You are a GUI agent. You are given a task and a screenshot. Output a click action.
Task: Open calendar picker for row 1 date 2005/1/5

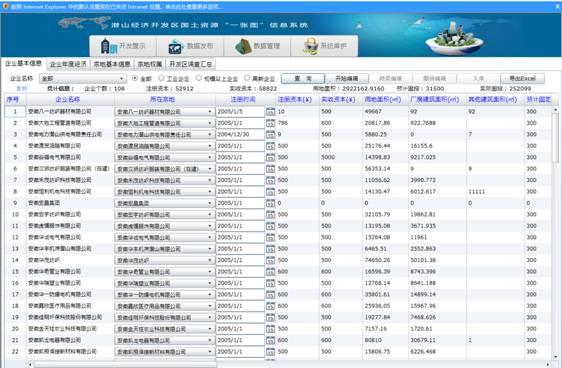click(270, 112)
